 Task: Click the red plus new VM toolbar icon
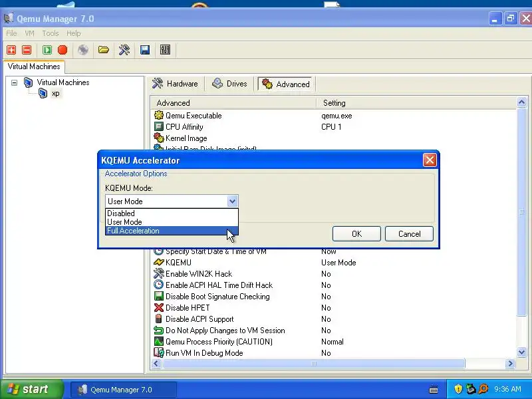point(11,50)
